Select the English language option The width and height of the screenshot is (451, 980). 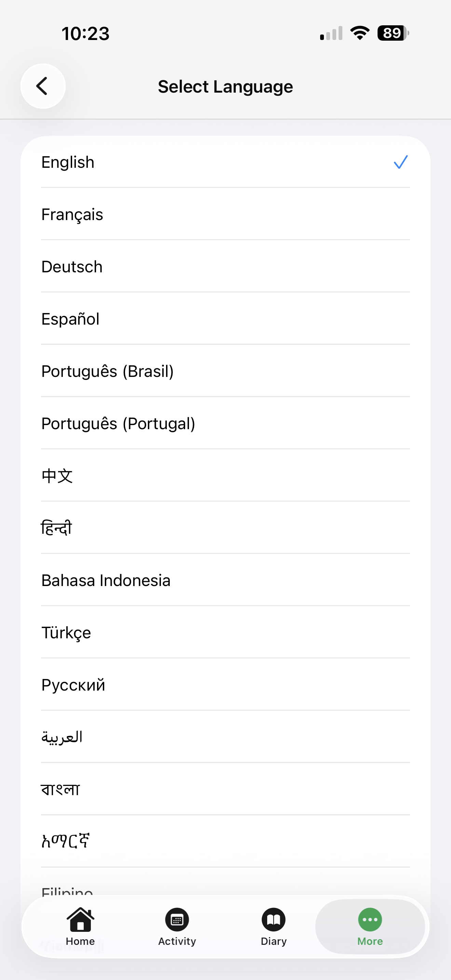68,162
